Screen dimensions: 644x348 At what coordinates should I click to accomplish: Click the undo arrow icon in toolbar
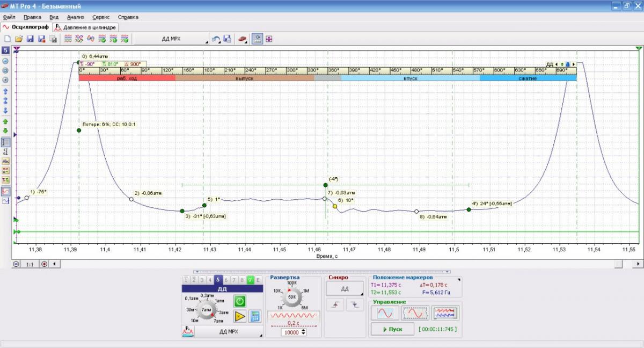coord(216,39)
